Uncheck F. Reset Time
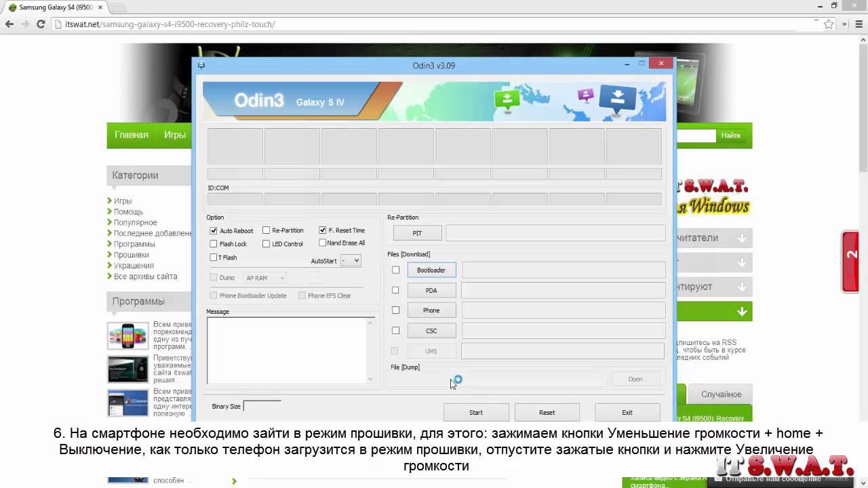This screenshot has height=488, width=868. [x=322, y=230]
